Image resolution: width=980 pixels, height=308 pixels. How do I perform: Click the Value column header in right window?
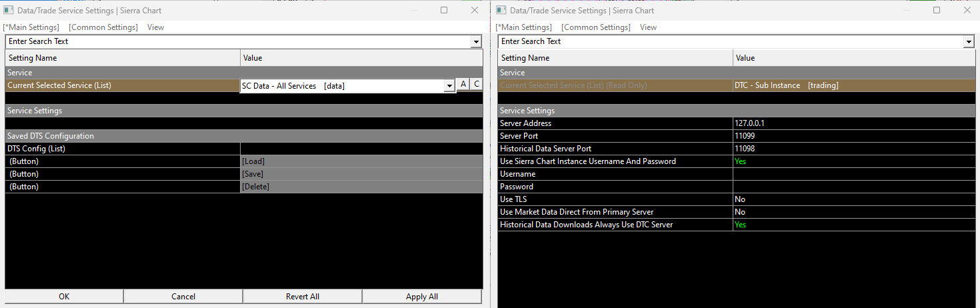pyautogui.click(x=854, y=58)
